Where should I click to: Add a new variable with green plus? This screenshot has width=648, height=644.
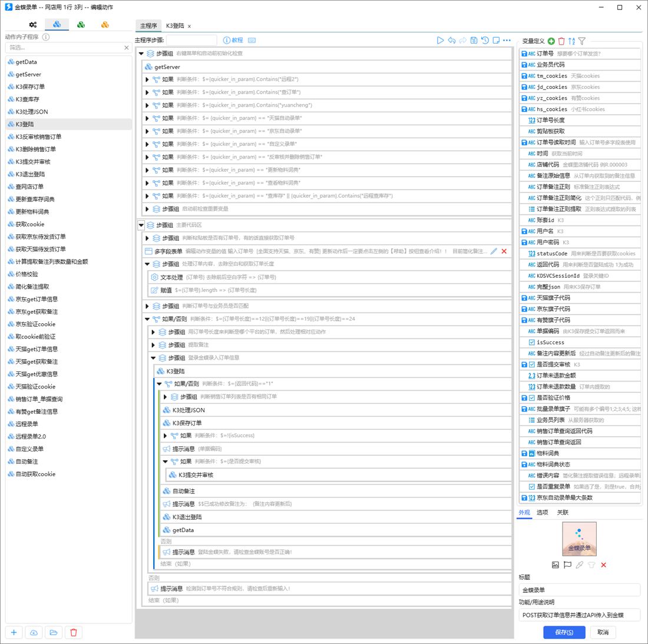click(551, 41)
